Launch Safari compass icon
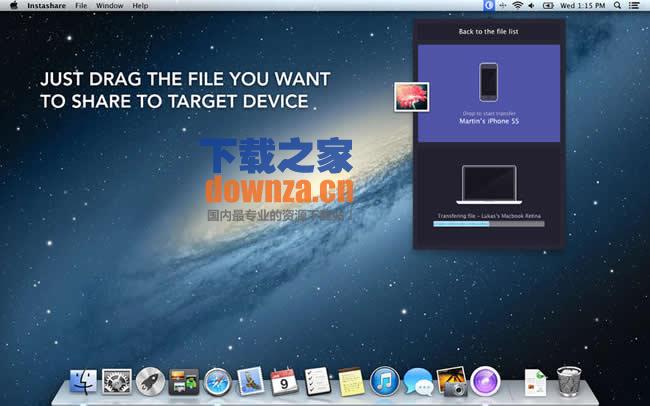The height and width of the screenshot is (406, 650). tap(217, 382)
